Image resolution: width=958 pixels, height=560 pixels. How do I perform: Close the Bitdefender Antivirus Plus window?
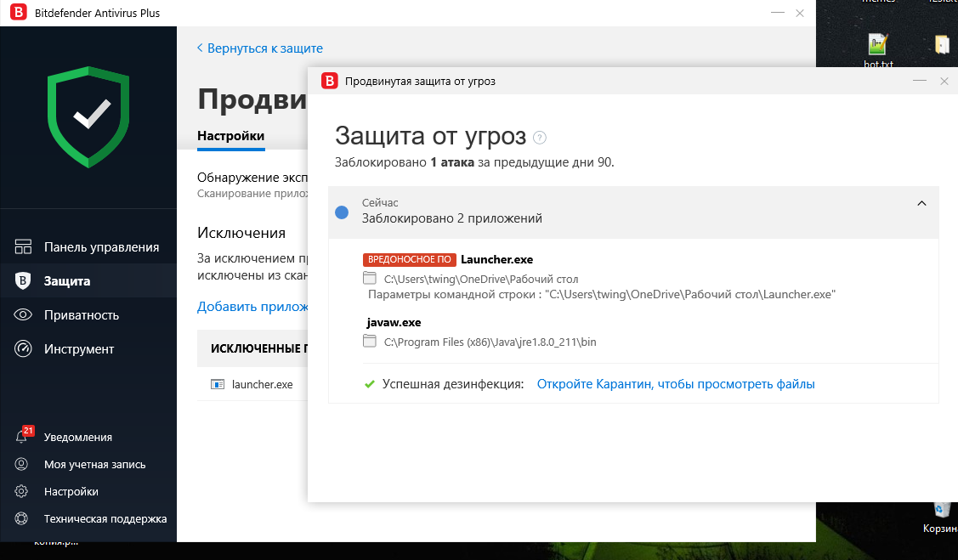click(800, 13)
